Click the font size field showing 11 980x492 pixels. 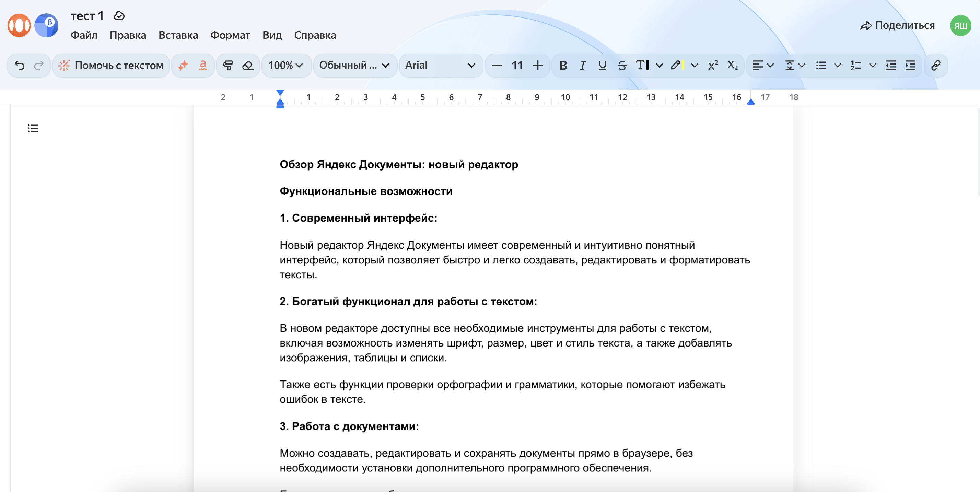pos(517,66)
